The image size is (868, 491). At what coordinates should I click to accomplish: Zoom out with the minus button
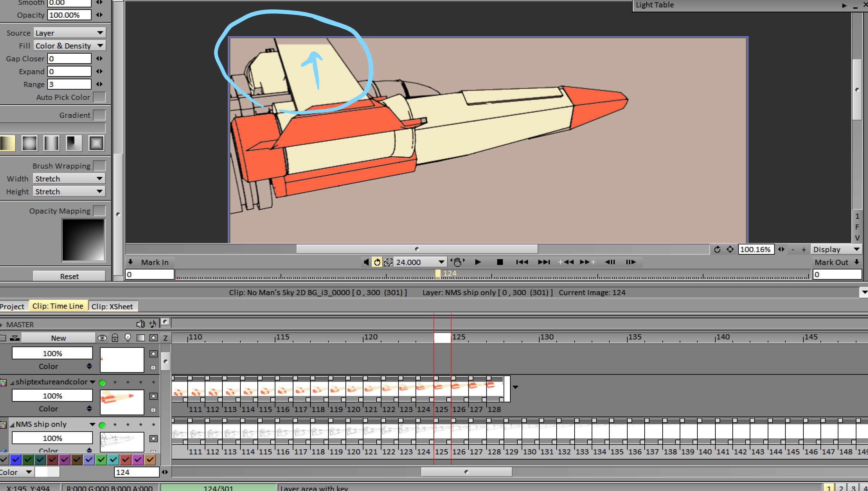click(x=793, y=250)
